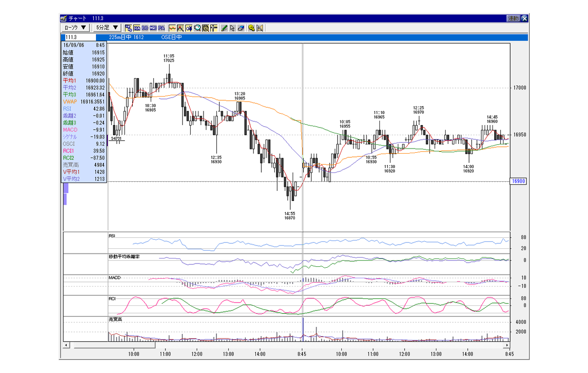Select the pencil drawing tool
Viewport: 588px width, 373px height.
[224, 28]
